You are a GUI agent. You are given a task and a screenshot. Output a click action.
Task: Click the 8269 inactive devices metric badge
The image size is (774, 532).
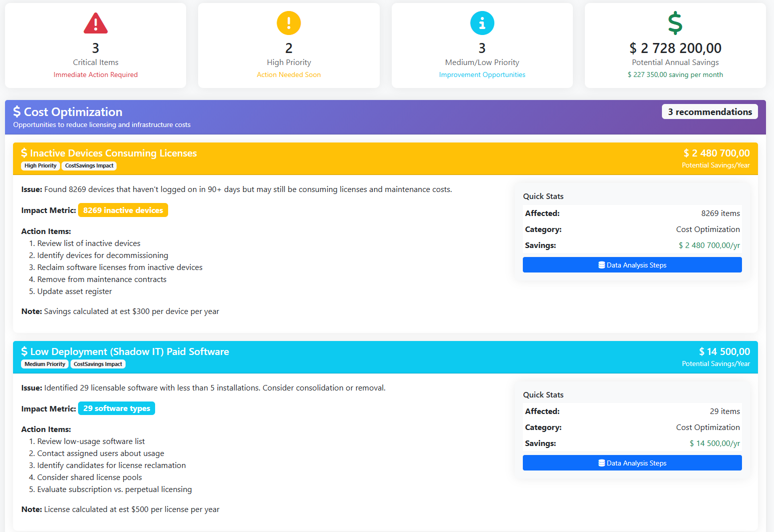coord(123,210)
